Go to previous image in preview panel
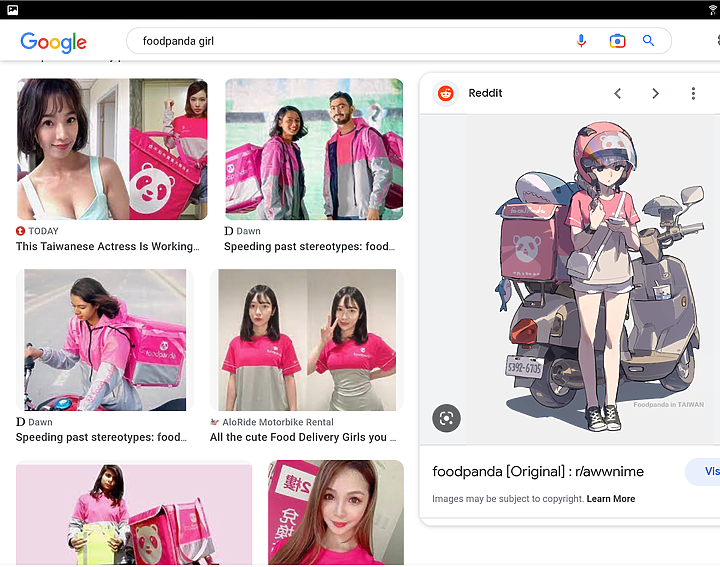This screenshot has width=720, height=567. 618,94
